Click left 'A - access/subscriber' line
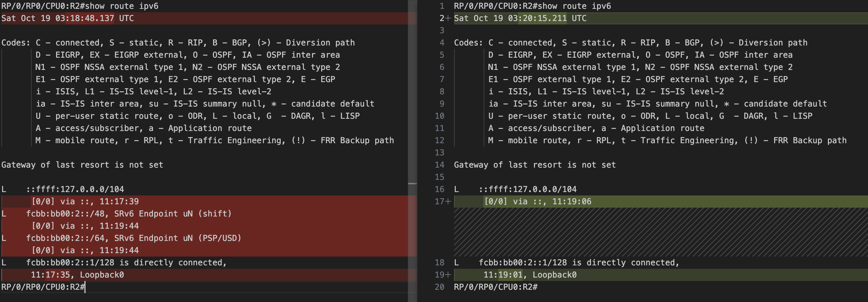 click(143, 128)
